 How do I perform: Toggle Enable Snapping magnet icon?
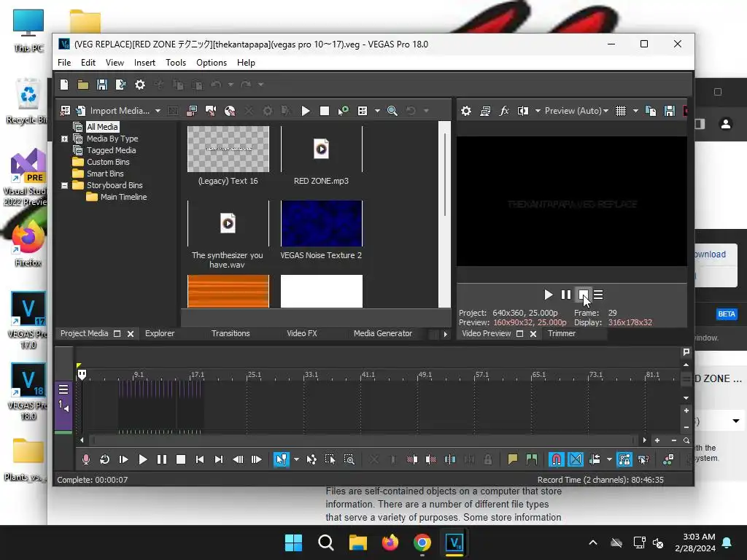point(556,459)
